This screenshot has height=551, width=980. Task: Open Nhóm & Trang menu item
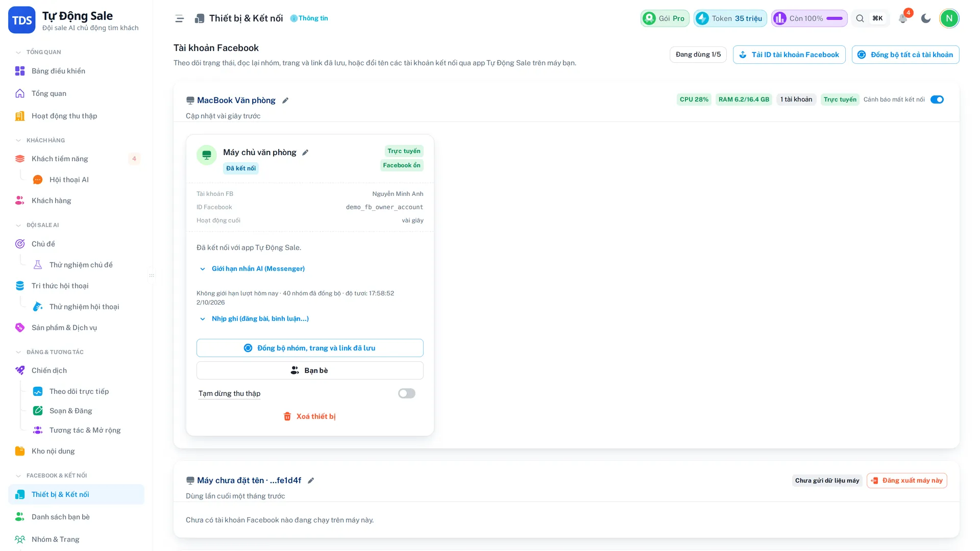point(77,539)
